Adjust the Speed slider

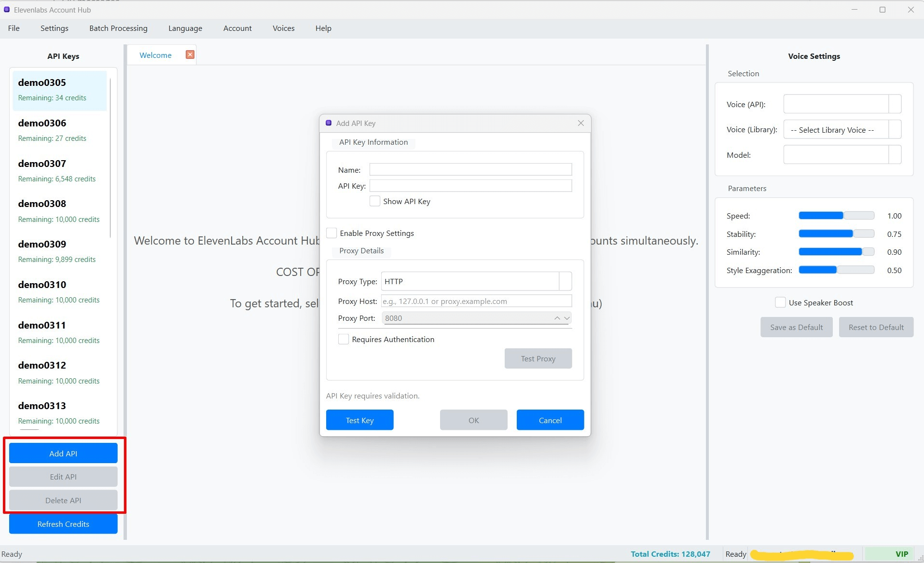837,216
